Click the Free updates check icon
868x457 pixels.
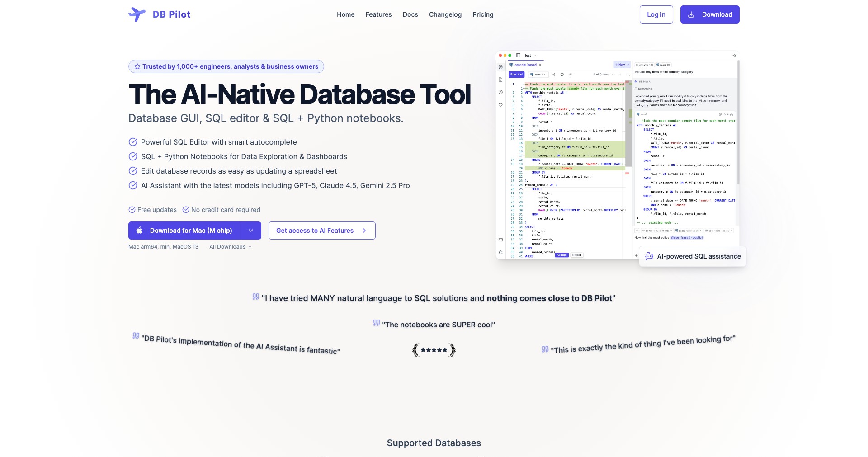[x=132, y=210]
